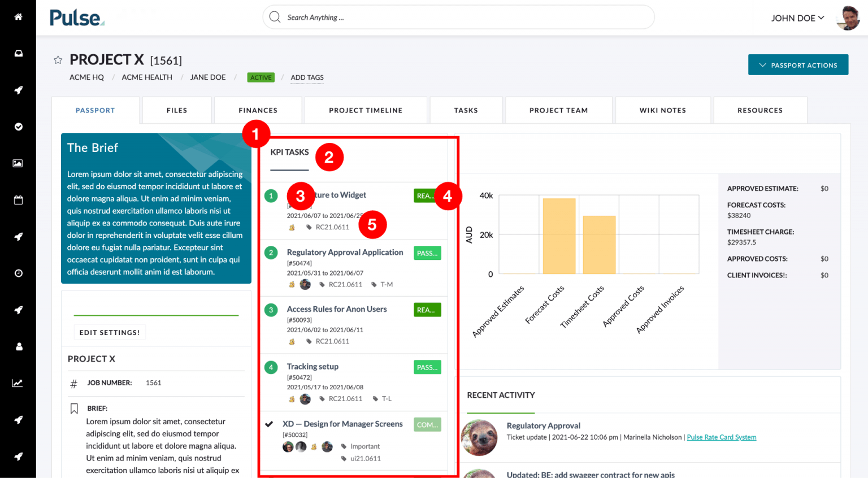
Task: Select the analytics chart icon in the sidebar
Action: (18, 383)
